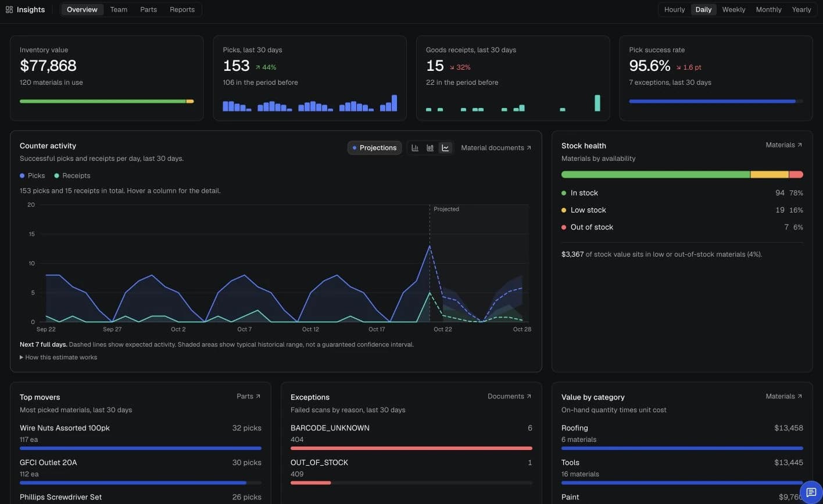Switch to the Parts tab
Viewport: 823px width, 504px height.
pyautogui.click(x=148, y=10)
